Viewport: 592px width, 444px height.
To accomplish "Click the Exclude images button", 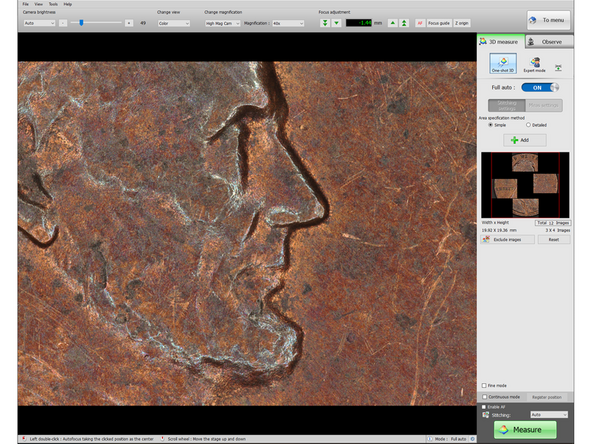I will tap(507, 239).
